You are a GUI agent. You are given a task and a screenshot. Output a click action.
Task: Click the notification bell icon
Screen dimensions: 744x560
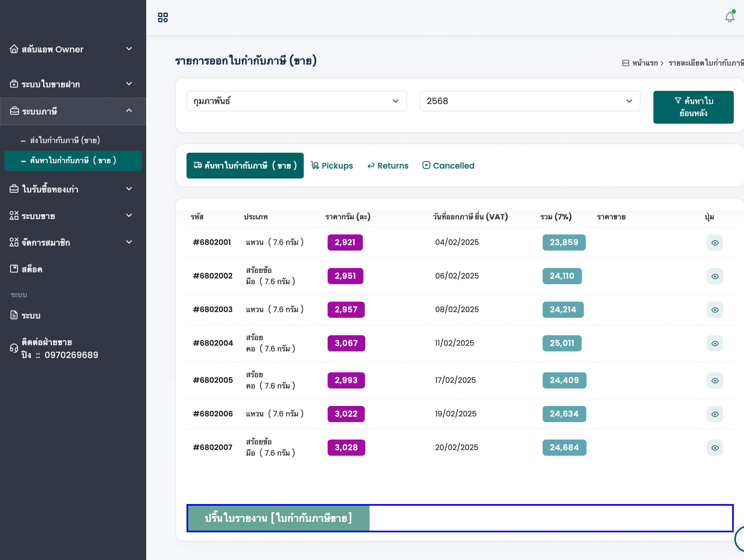pos(729,17)
